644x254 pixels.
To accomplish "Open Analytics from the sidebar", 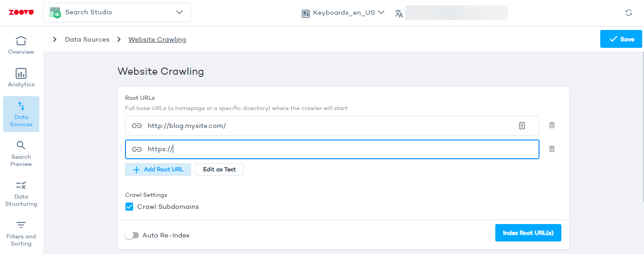I will [x=21, y=78].
